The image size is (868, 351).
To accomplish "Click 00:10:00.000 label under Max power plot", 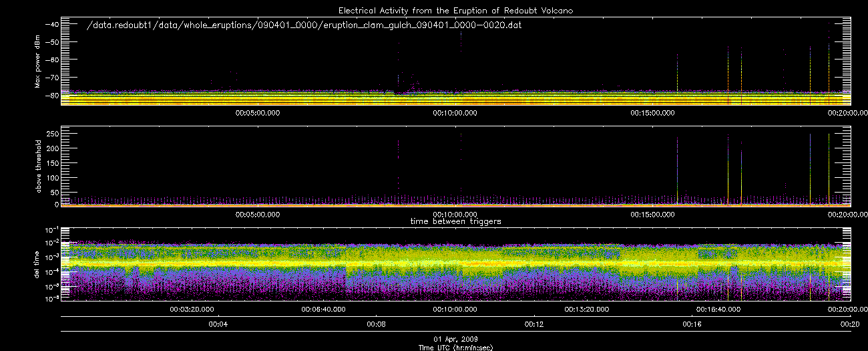I will (x=454, y=113).
